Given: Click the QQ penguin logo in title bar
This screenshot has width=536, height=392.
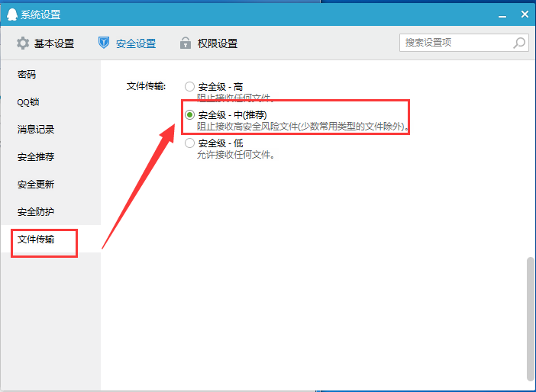Looking at the screenshot, I should [x=12, y=14].
